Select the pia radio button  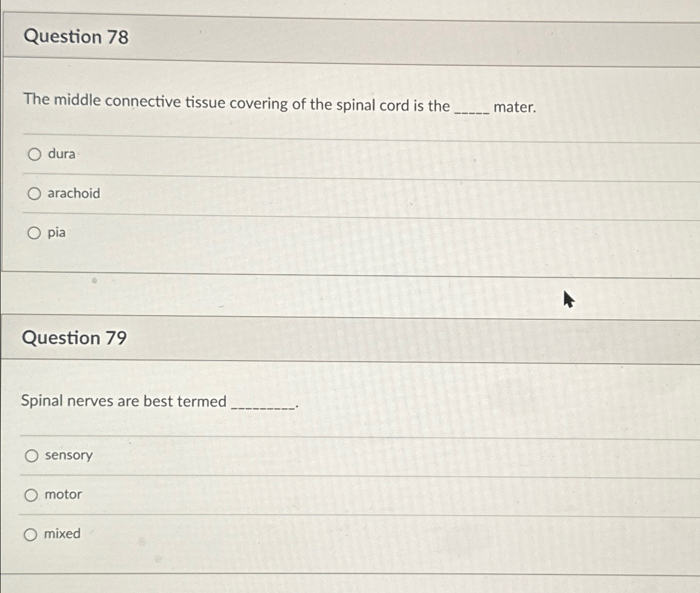(35, 233)
